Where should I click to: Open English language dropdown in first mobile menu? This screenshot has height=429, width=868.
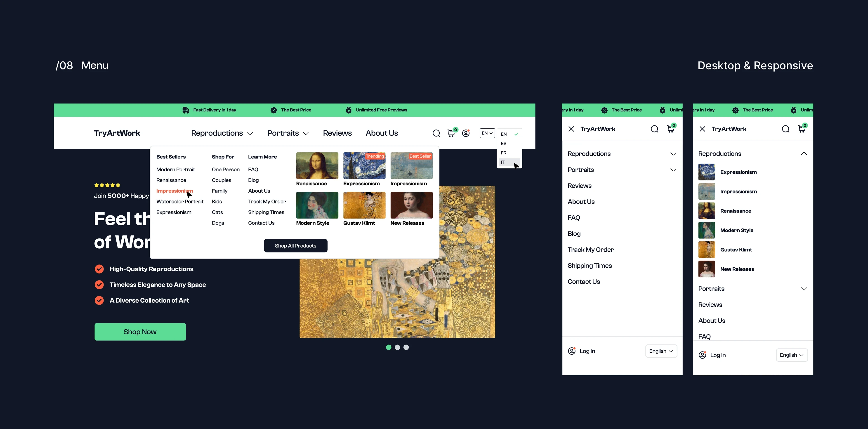(661, 351)
